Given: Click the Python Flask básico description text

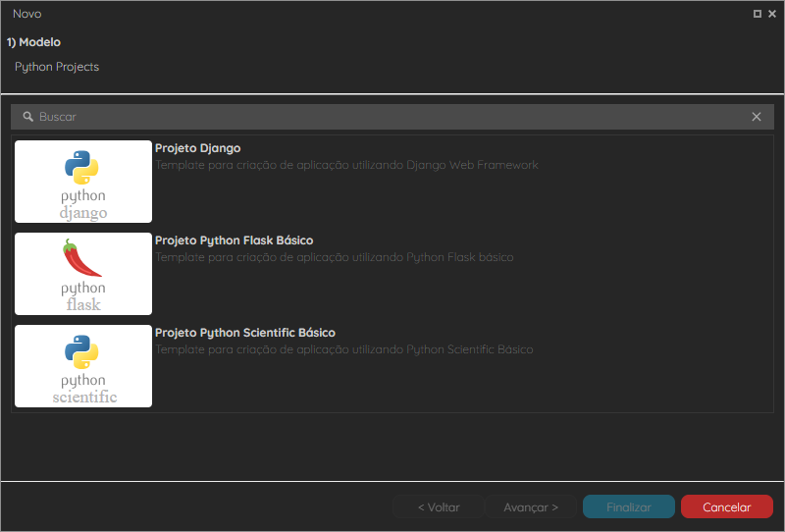Looking at the screenshot, I should [334, 257].
